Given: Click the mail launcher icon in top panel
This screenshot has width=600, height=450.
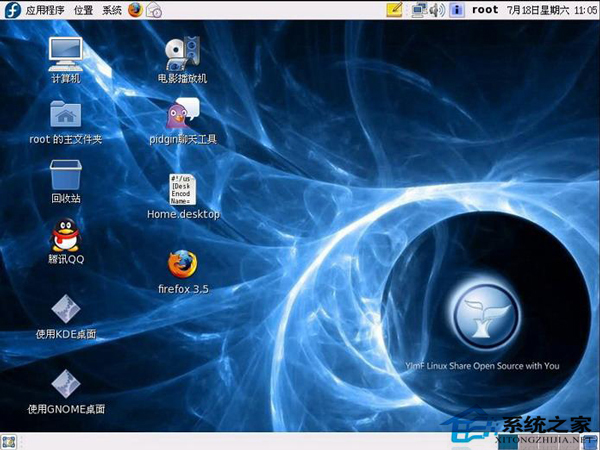Looking at the screenshot, I should click(154, 10).
